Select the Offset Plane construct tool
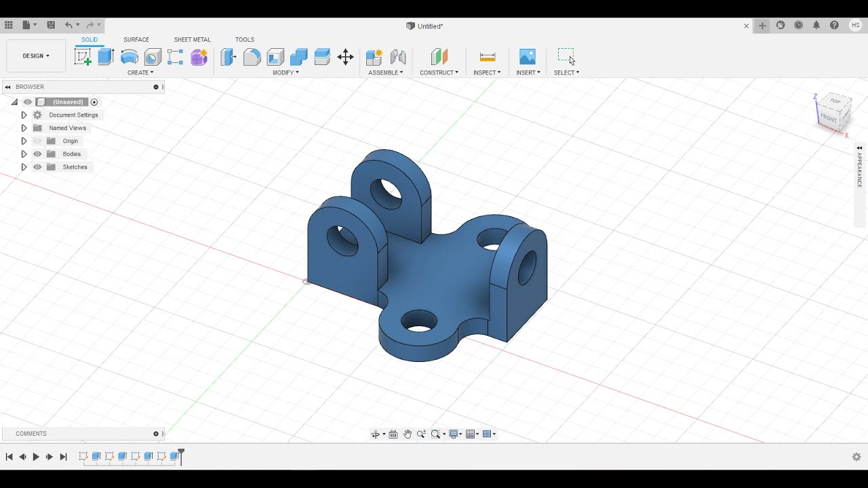This screenshot has height=488, width=868. click(439, 57)
